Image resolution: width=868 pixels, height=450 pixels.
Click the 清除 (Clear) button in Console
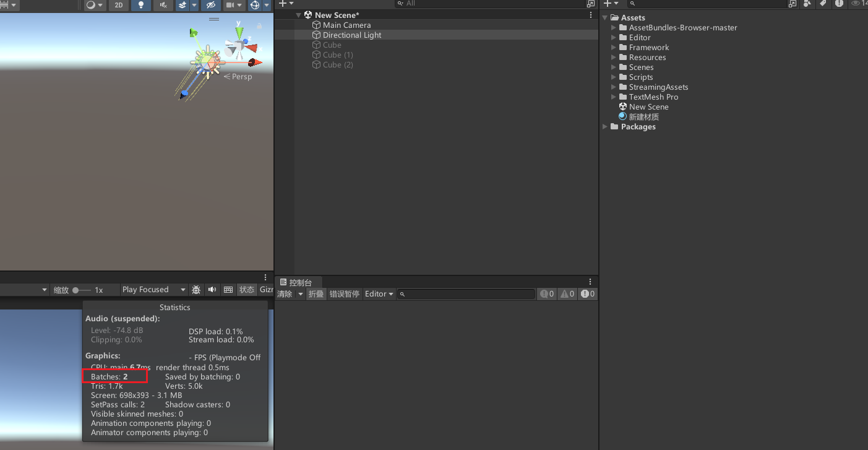coord(285,294)
